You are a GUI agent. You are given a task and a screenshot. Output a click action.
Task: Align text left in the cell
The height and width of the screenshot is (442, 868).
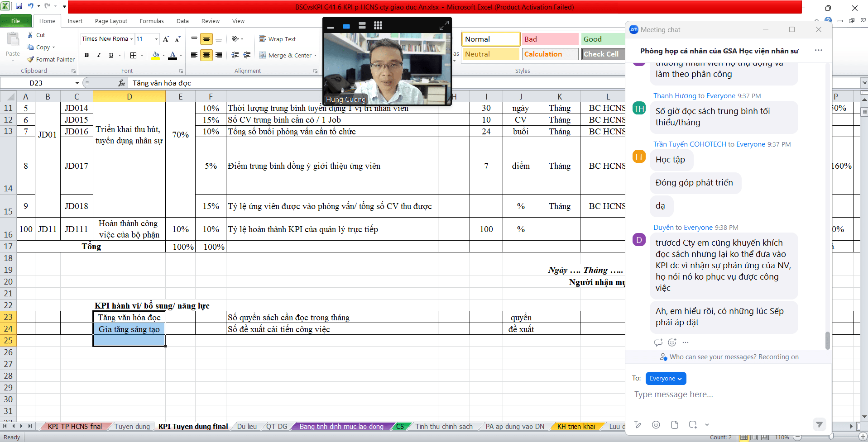[x=194, y=55]
